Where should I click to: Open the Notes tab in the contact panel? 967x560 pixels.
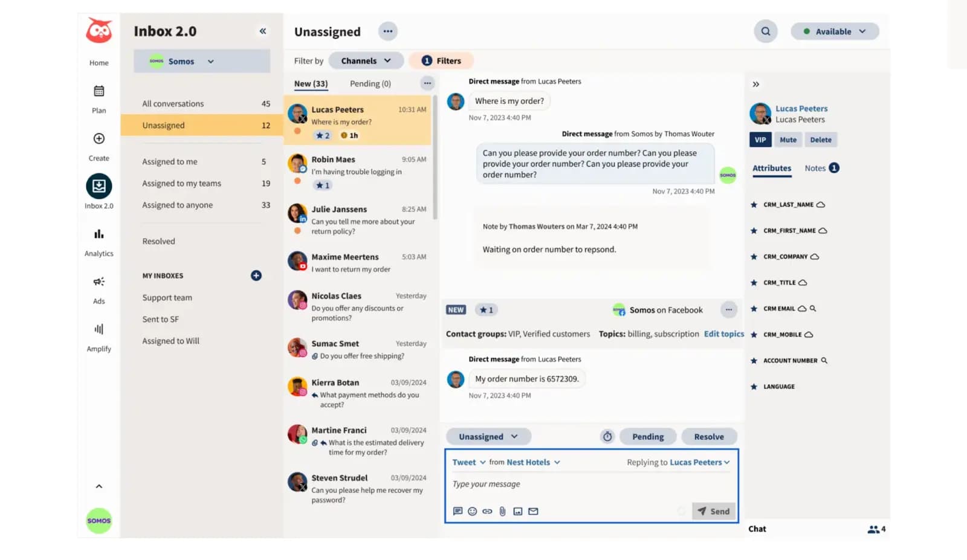[815, 168]
